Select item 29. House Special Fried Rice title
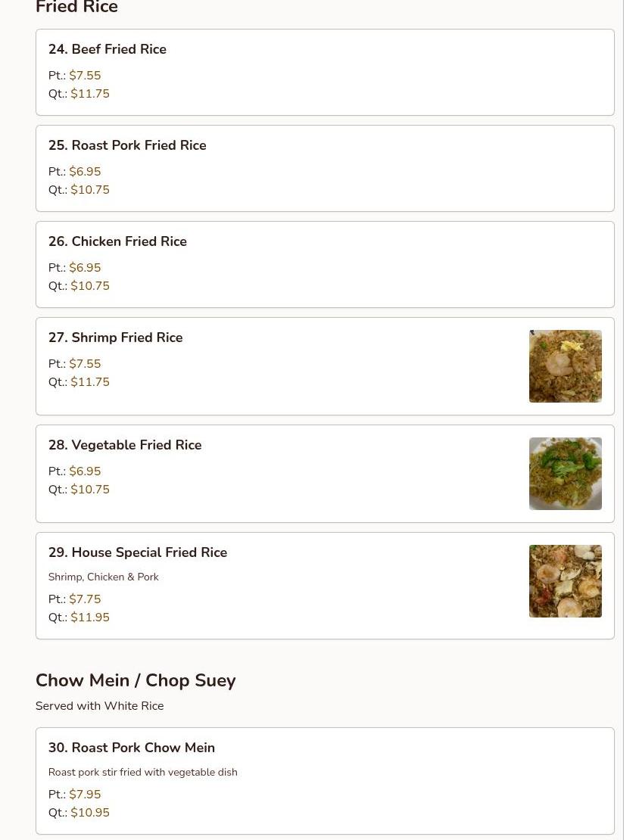 [x=138, y=552]
